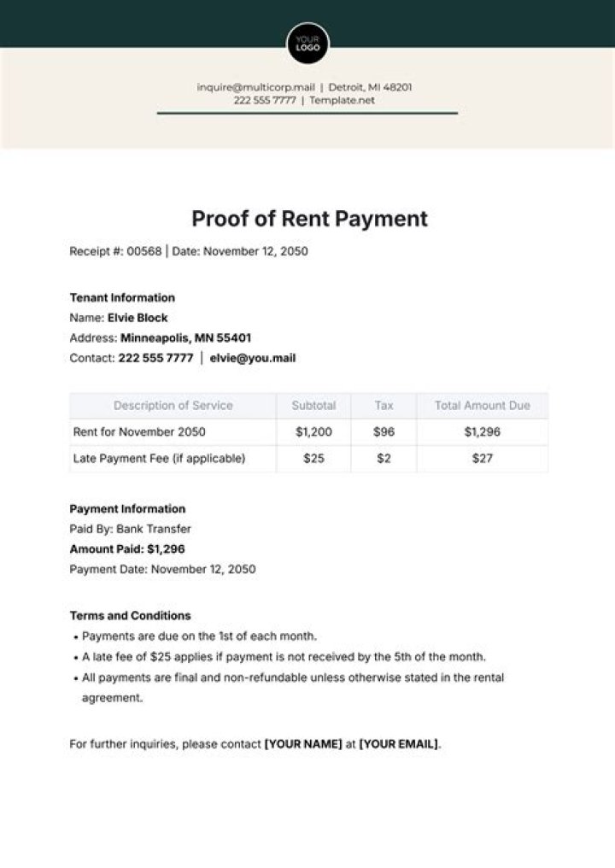
Task: Click the Late Payment Fee row label
Action: (x=159, y=459)
